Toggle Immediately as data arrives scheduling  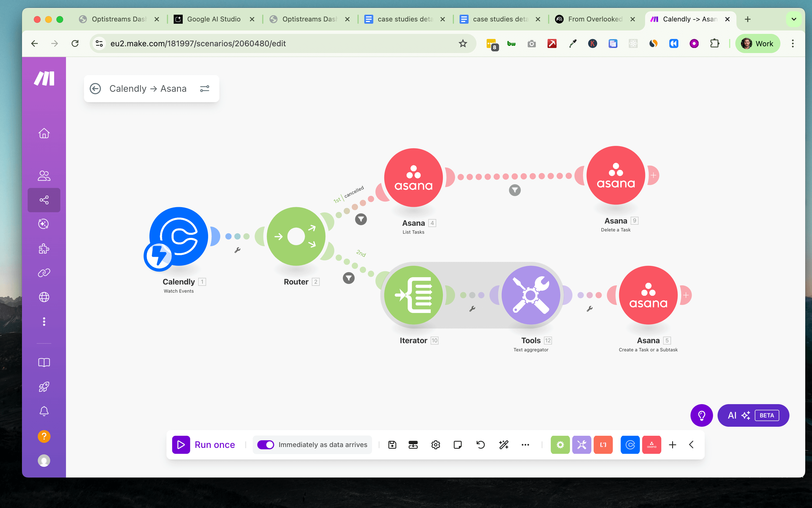pos(265,444)
